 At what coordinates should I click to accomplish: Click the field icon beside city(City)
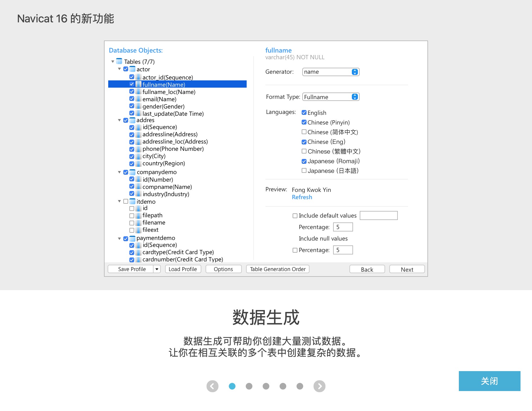pos(138,156)
